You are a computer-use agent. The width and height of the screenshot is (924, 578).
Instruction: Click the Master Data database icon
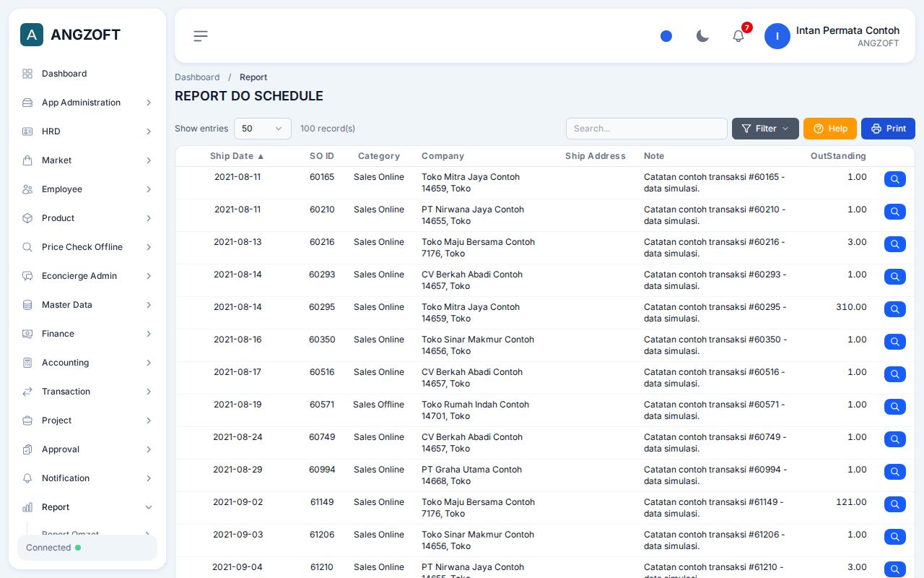tap(27, 305)
